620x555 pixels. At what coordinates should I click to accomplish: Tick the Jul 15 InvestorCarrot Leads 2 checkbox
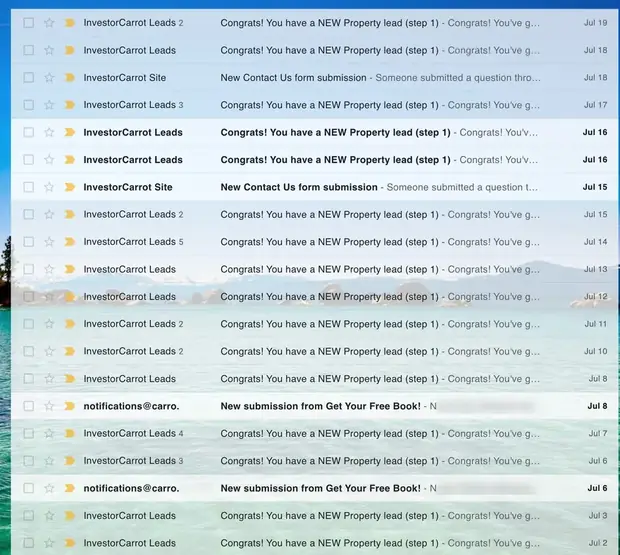28,214
